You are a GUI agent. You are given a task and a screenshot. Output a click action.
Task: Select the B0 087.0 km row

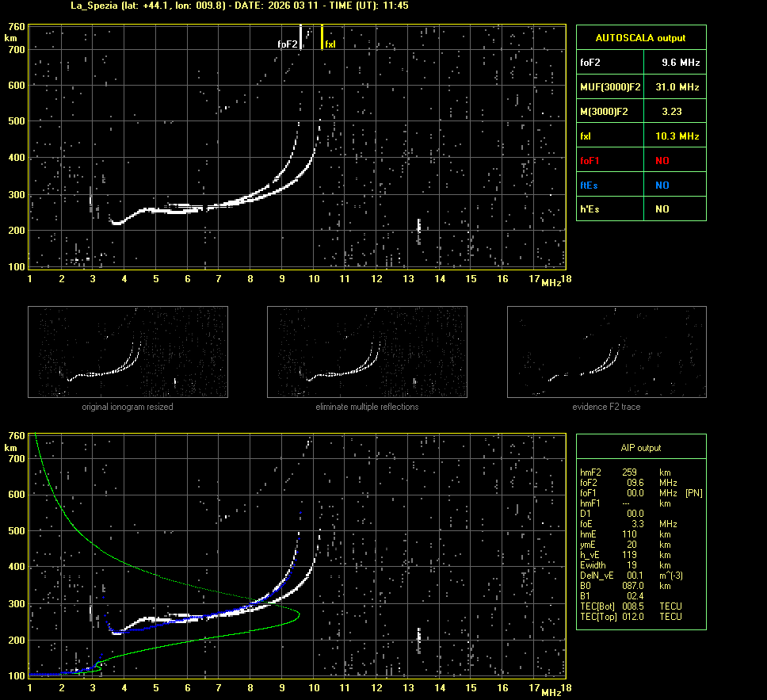pyautogui.click(x=626, y=585)
